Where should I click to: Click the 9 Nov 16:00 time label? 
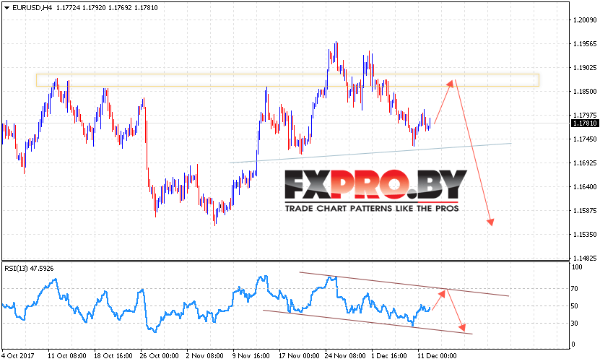click(x=251, y=356)
